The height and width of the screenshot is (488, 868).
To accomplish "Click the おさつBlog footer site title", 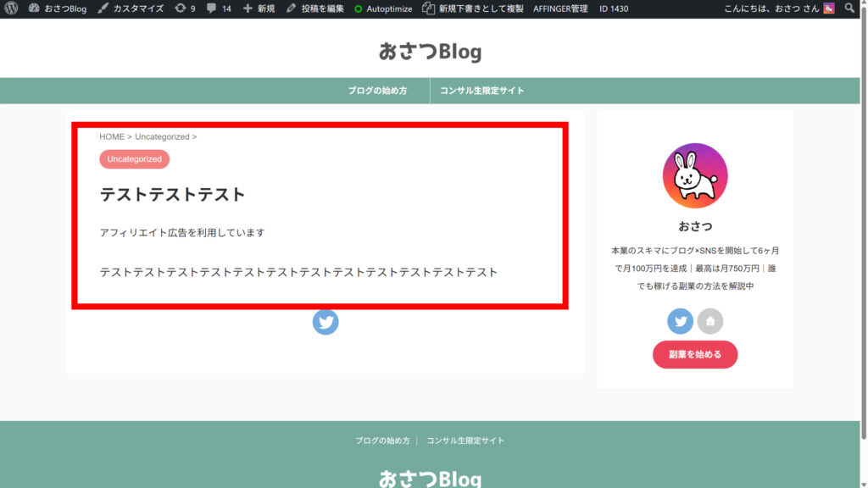I will (430, 479).
